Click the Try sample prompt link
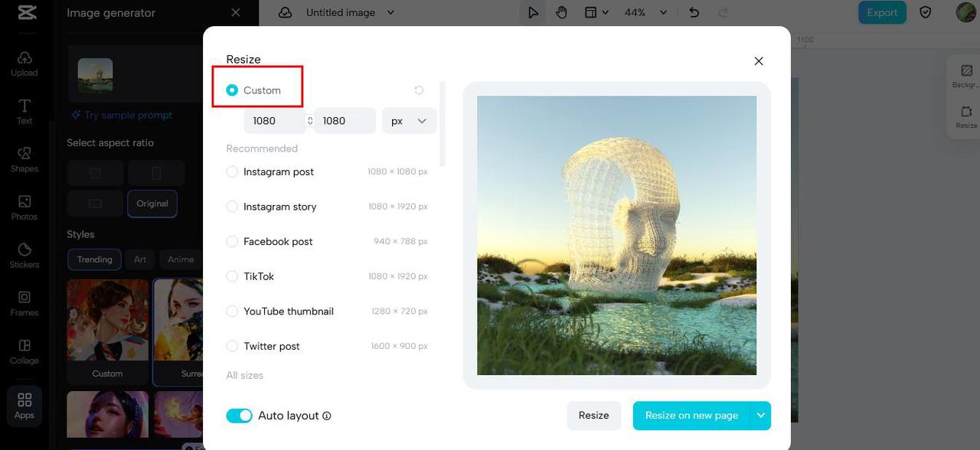This screenshot has width=980, height=450. click(x=122, y=116)
